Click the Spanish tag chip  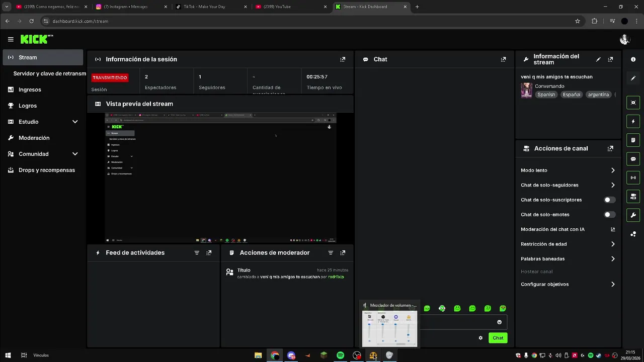point(546,95)
